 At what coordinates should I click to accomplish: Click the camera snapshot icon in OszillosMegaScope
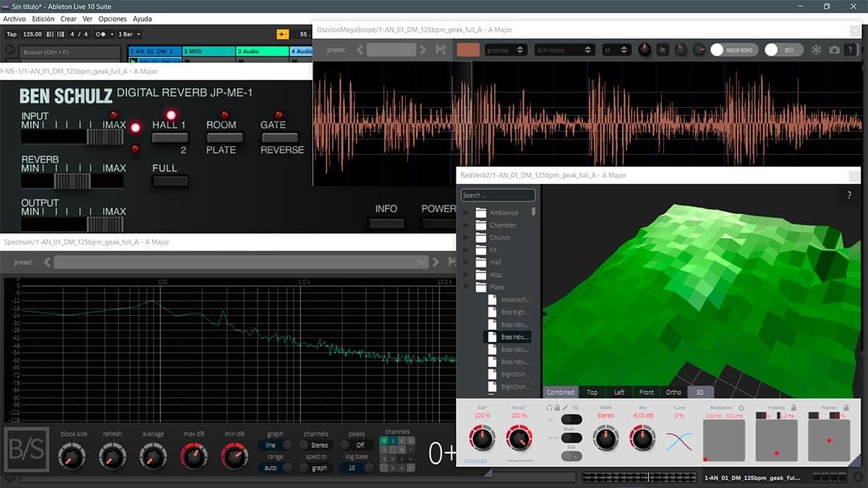(835, 50)
